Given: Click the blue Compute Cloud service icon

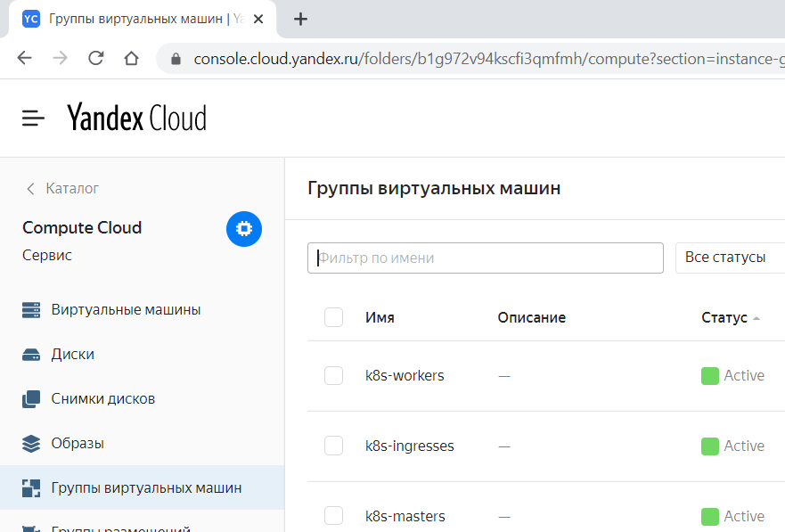Looking at the screenshot, I should (x=244, y=229).
